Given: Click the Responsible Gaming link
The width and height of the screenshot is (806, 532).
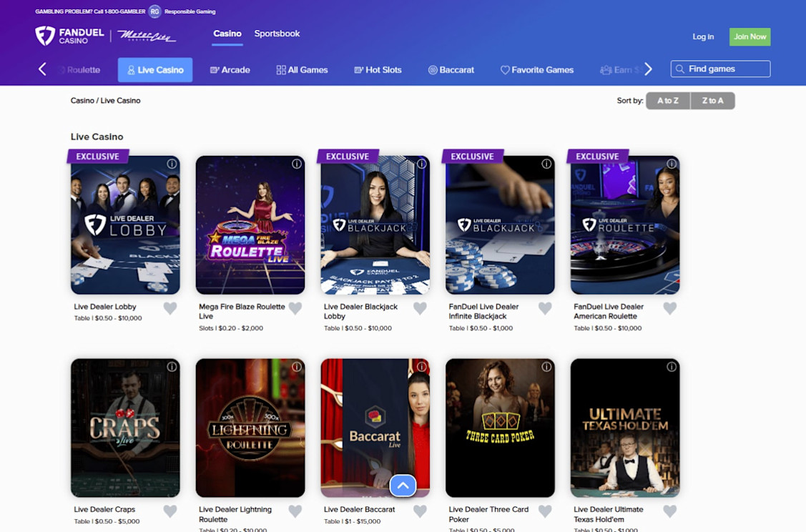Looking at the screenshot, I should (190, 11).
